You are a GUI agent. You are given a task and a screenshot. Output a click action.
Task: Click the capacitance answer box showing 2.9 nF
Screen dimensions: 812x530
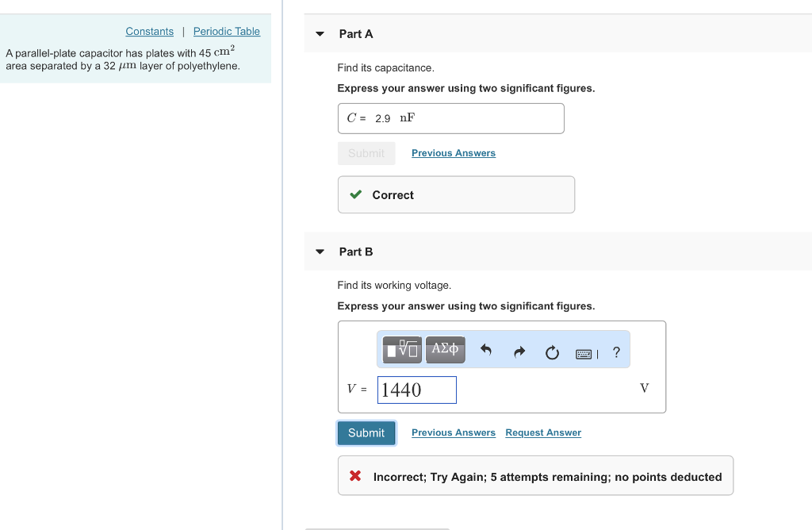click(450, 118)
